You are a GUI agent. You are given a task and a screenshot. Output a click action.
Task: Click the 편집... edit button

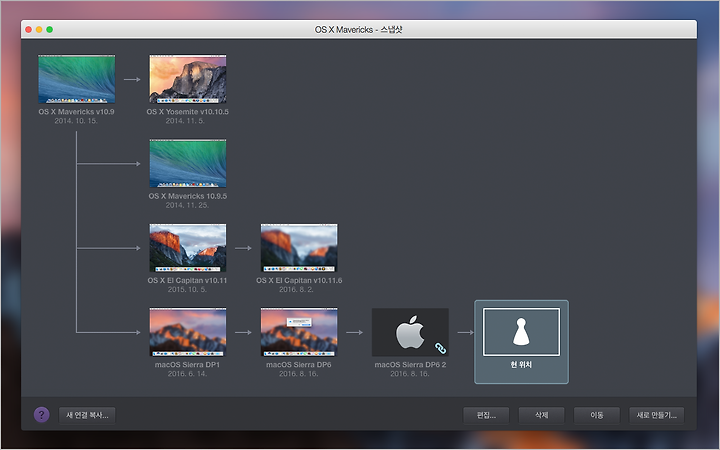pyautogui.click(x=486, y=415)
